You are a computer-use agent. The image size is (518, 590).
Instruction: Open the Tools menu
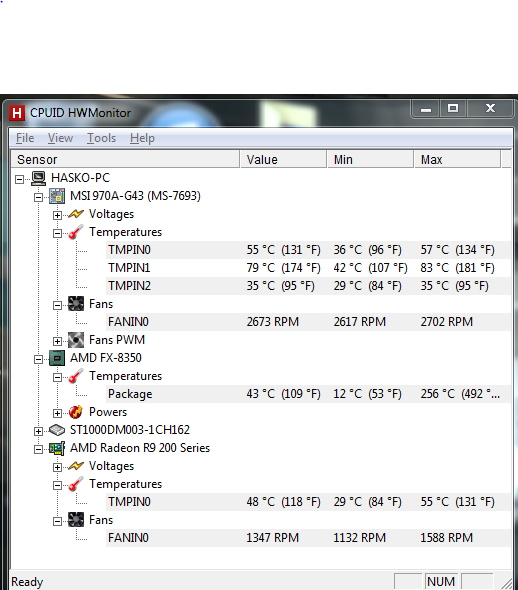coord(102,138)
